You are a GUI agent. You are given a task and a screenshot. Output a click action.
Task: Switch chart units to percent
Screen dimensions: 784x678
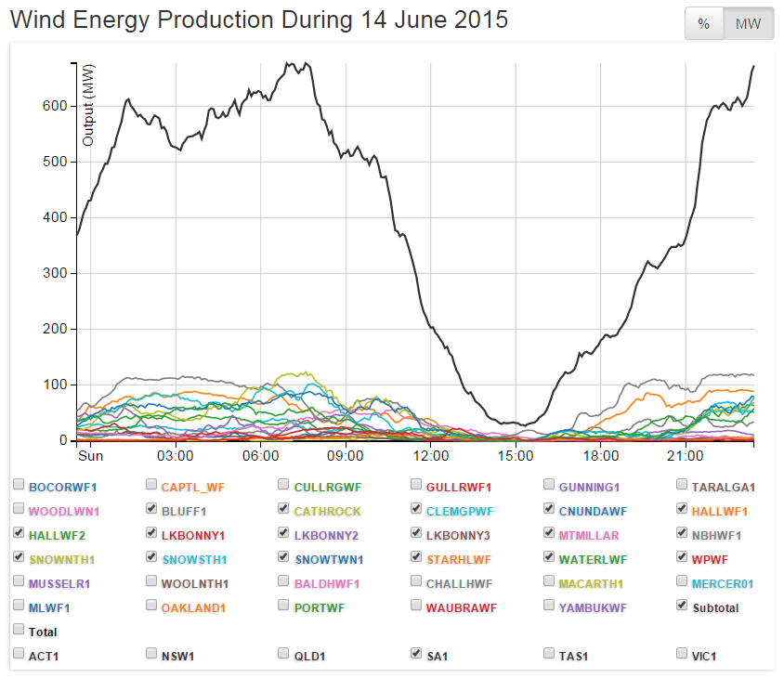coord(704,24)
